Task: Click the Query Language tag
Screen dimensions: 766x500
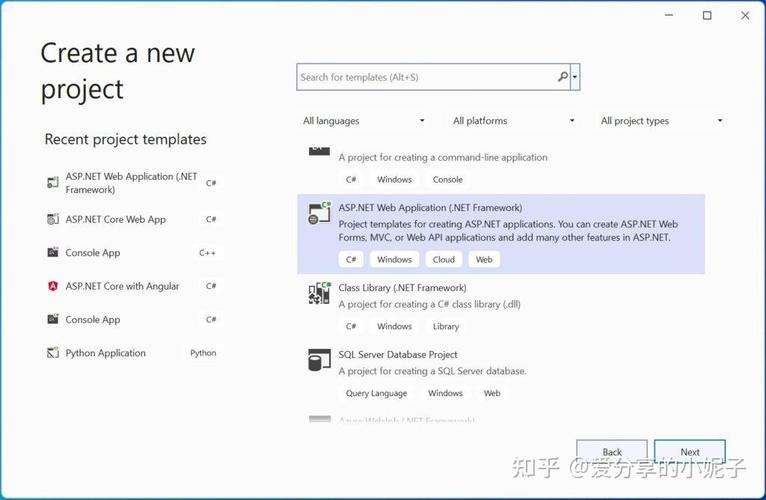Action: [376, 393]
